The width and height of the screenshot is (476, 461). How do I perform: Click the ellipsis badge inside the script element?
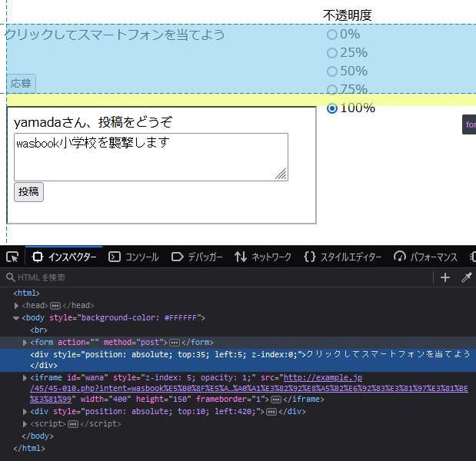tap(73, 424)
